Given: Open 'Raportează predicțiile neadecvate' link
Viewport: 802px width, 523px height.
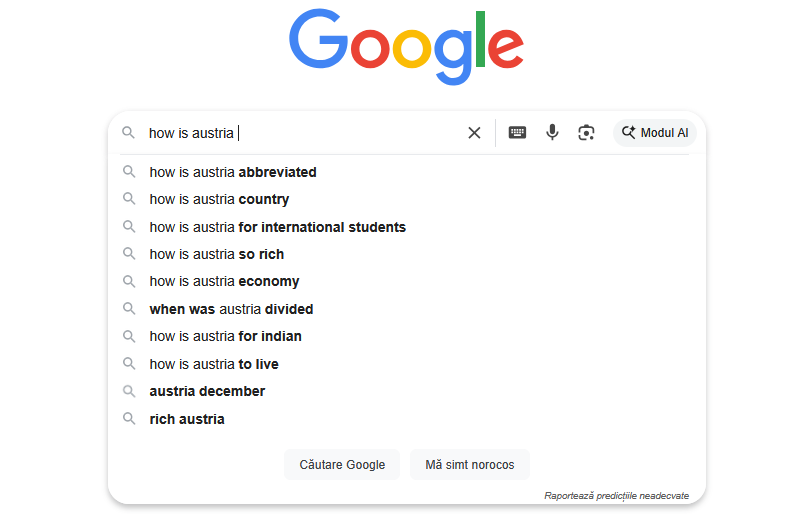Looking at the screenshot, I should tap(616, 495).
